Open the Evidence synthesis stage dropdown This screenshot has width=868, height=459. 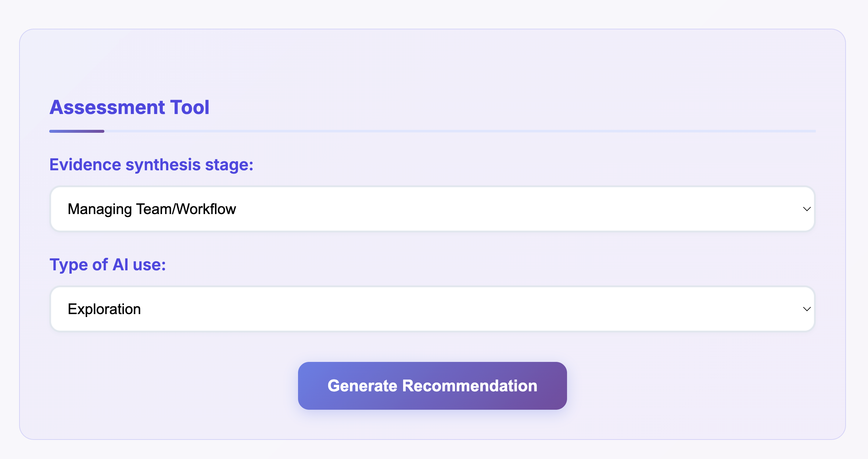(432, 209)
